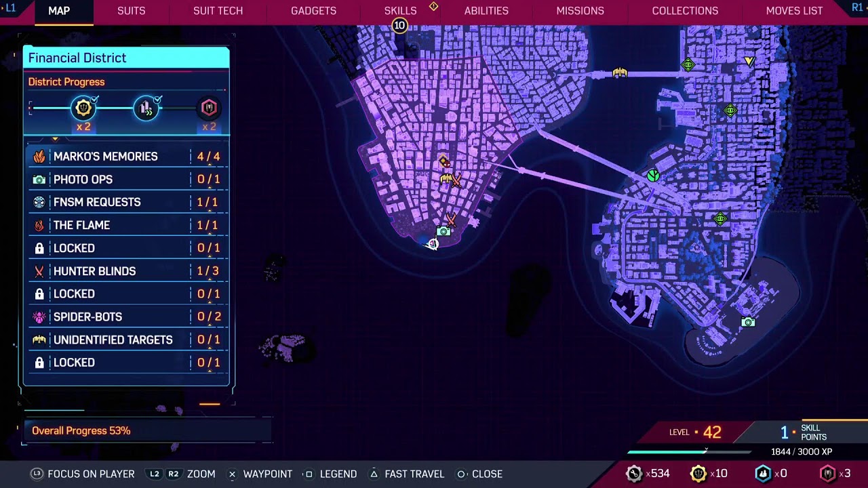Image resolution: width=868 pixels, height=488 pixels.
Task: Select the yellow triangle marker on the map
Action: click(749, 62)
